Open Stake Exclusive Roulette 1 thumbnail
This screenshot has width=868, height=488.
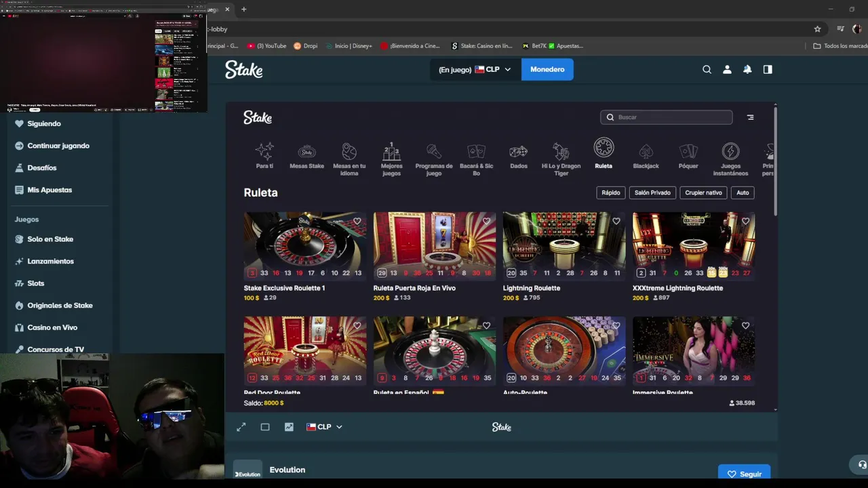[305, 245]
